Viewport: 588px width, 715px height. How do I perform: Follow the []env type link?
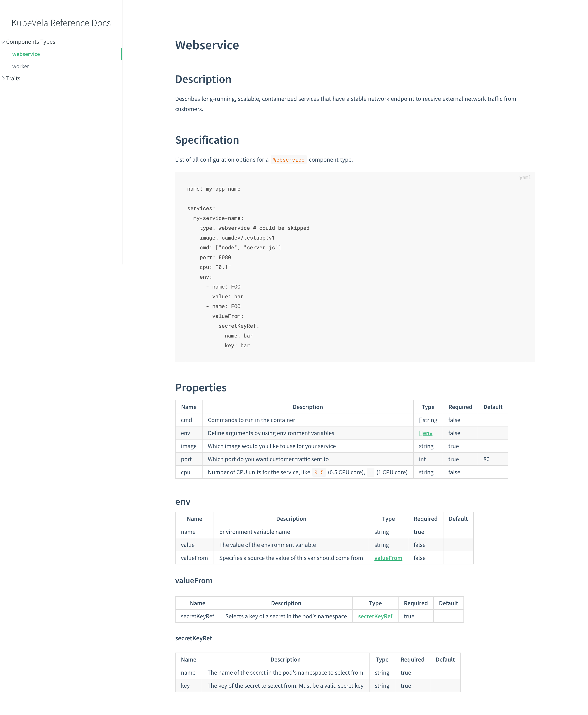[x=425, y=433]
